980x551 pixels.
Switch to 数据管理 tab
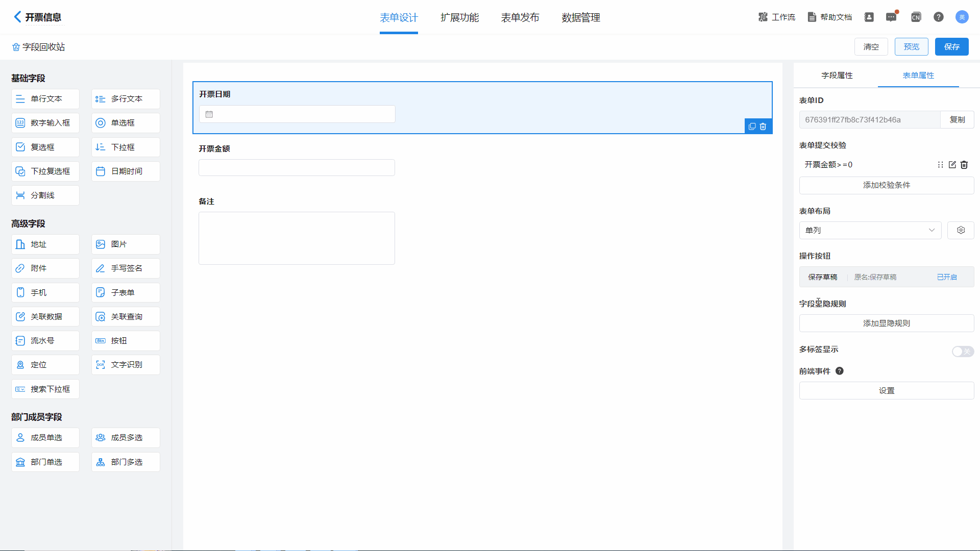coord(581,18)
